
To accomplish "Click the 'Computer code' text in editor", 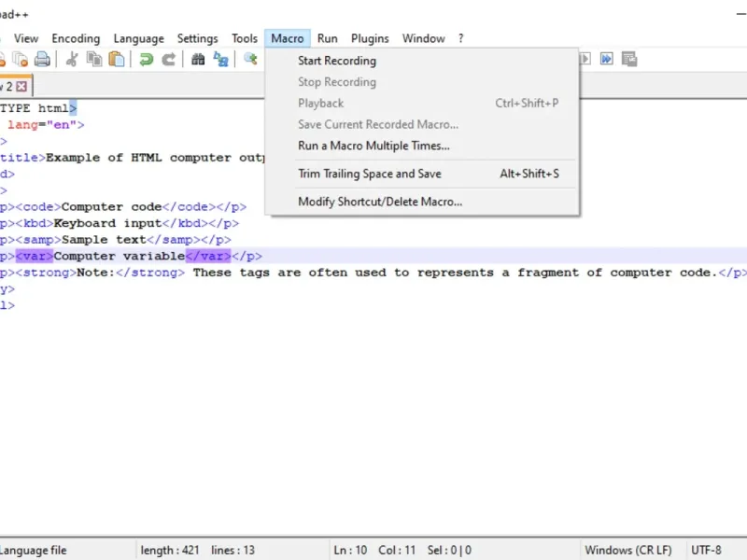I will click(111, 207).
